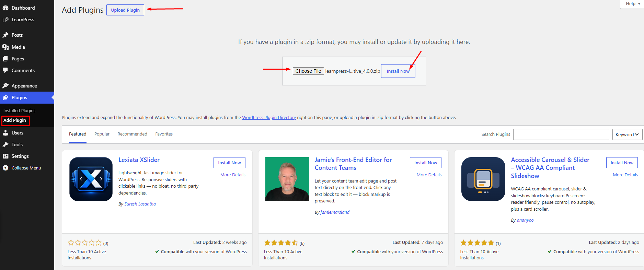Click the Pages document icon
The height and width of the screenshot is (270, 644).
[5, 59]
